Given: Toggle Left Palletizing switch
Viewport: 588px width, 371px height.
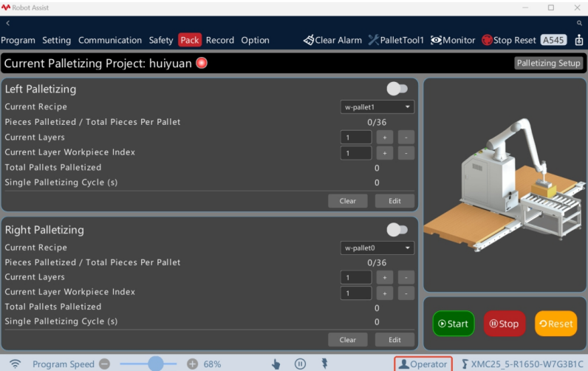Looking at the screenshot, I should [x=397, y=89].
